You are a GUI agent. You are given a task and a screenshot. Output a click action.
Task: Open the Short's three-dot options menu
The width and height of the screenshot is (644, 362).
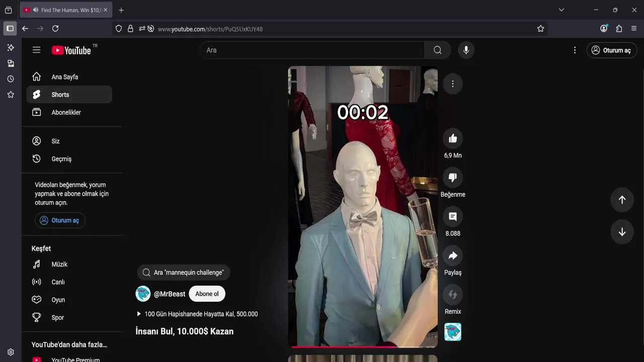(453, 84)
